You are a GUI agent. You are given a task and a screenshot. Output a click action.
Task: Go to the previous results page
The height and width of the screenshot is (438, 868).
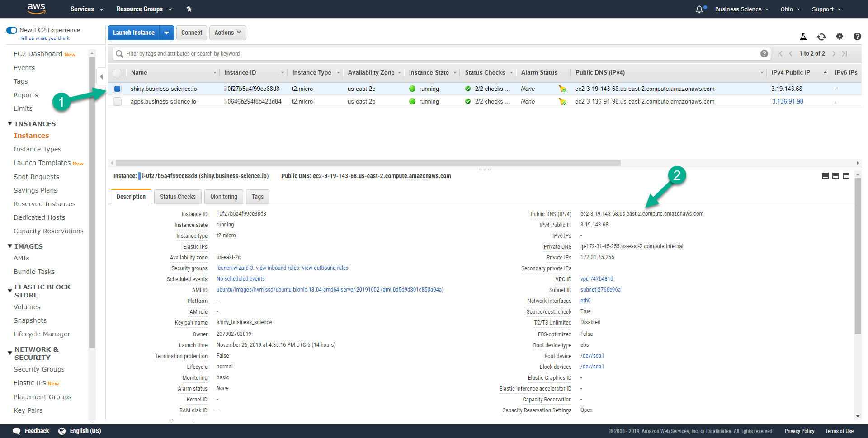point(791,53)
